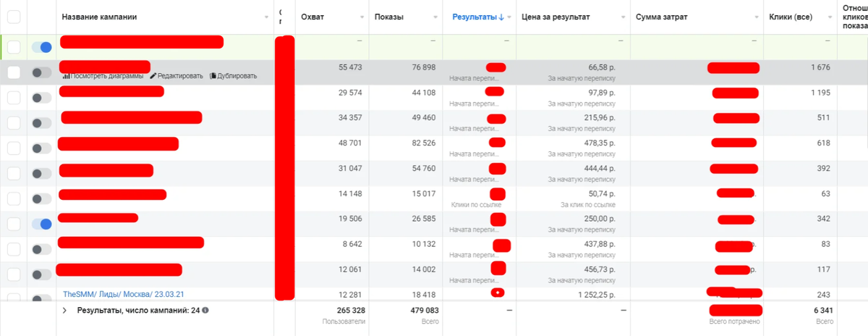Click the 'Показы' column header label

point(389,17)
